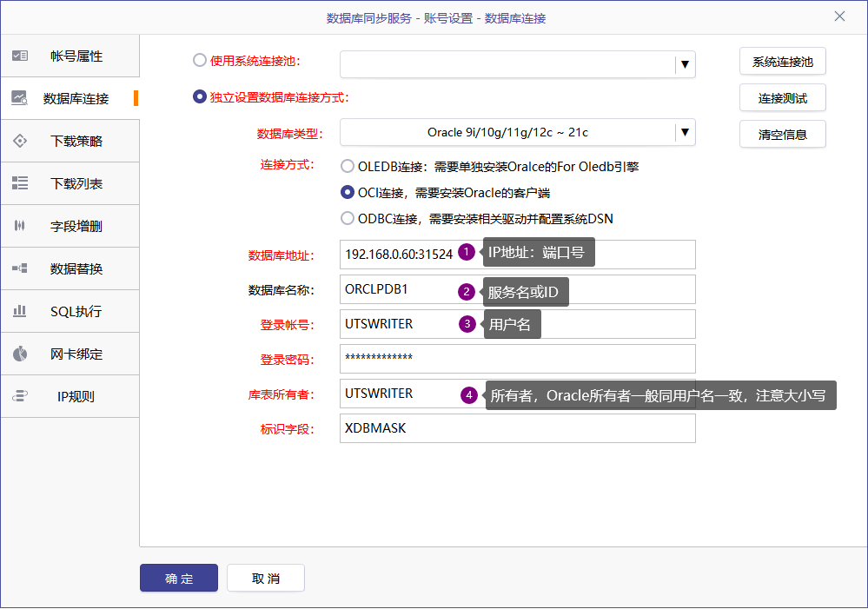
Task: Click the 数据库连接 sidebar icon
Action: coord(19,98)
